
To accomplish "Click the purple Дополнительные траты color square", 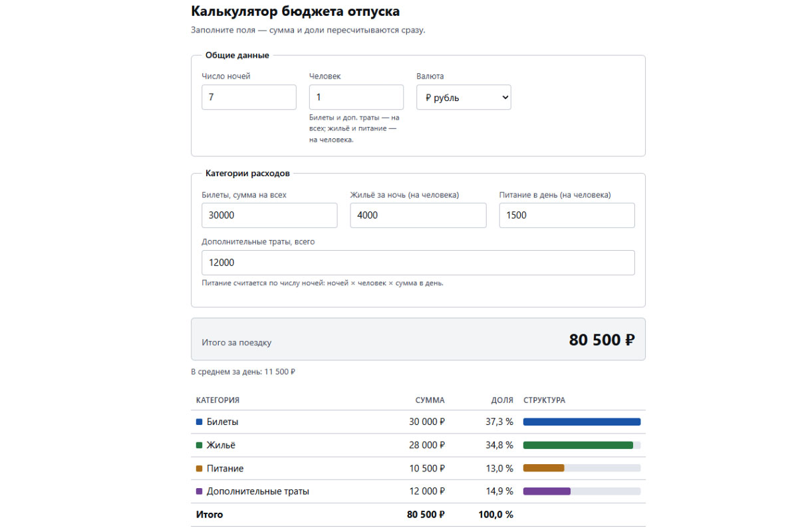I will [x=199, y=491].
